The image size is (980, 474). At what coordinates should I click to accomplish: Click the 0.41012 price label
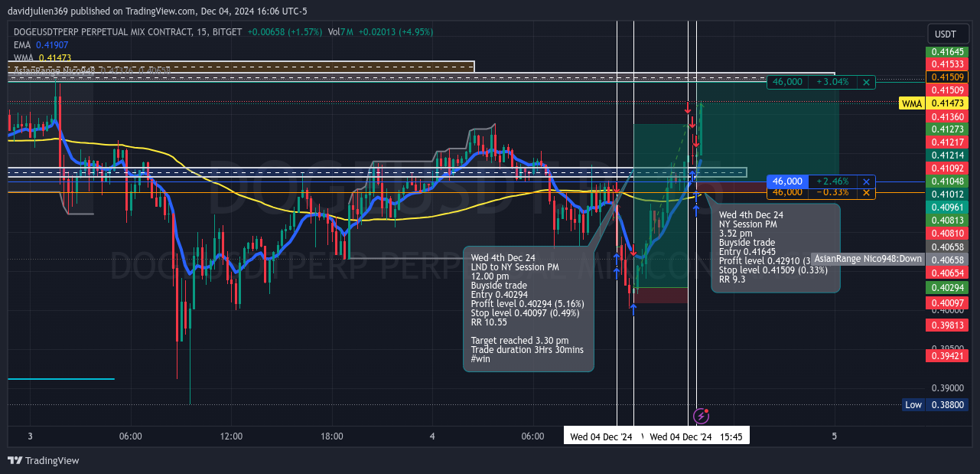coord(947,195)
